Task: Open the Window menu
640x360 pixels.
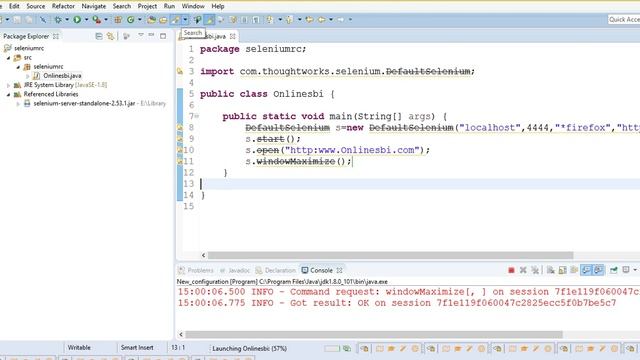Action: (193, 6)
